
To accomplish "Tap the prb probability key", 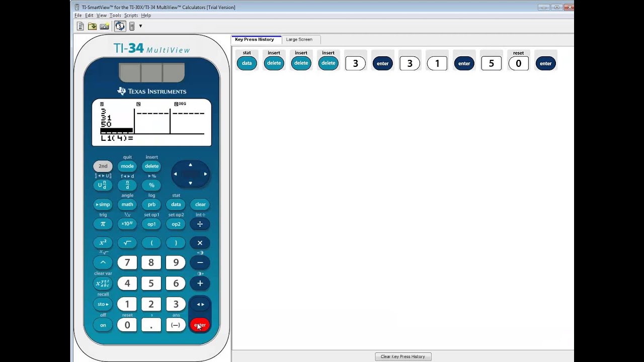I will tap(151, 204).
